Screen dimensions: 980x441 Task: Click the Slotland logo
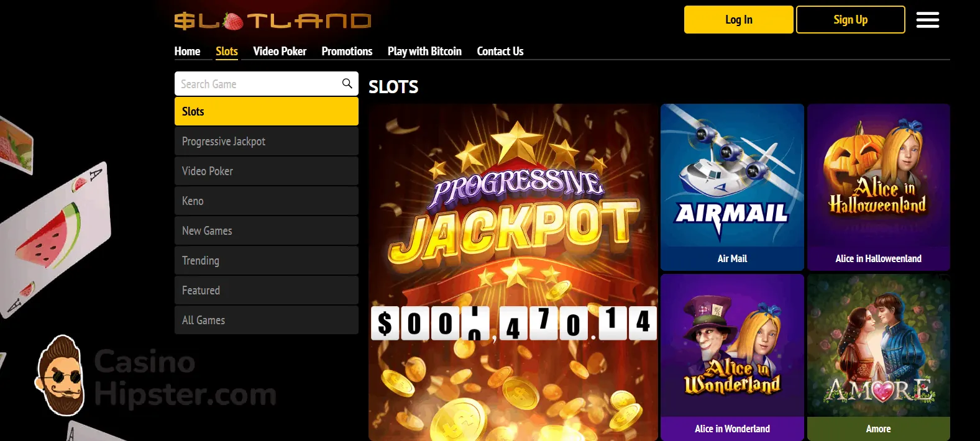(272, 21)
